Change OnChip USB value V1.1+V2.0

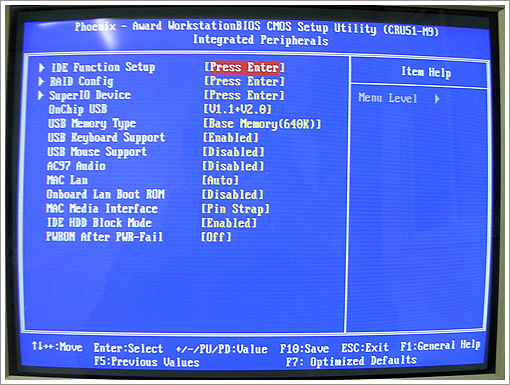click(x=237, y=109)
